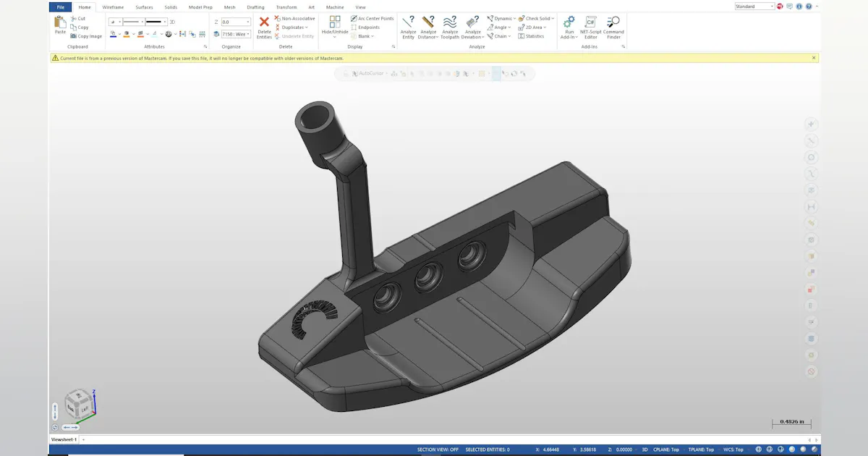Click the surface color swatch with red underline
The height and width of the screenshot is (456, 868).
click(x=140, y=34)
